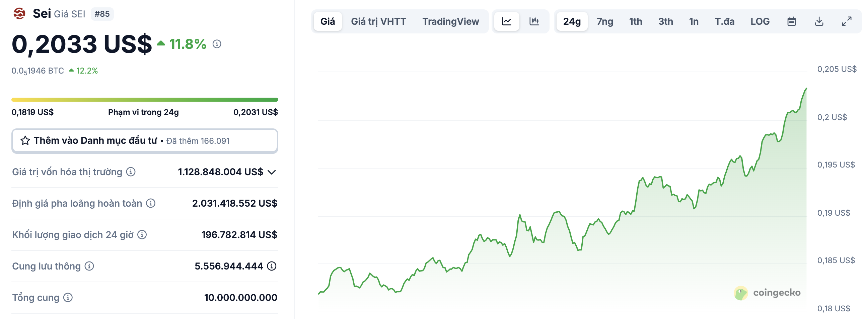Open the date range calendar icon
The width and height of the screenshot is (868, 319).
(792, 21)
